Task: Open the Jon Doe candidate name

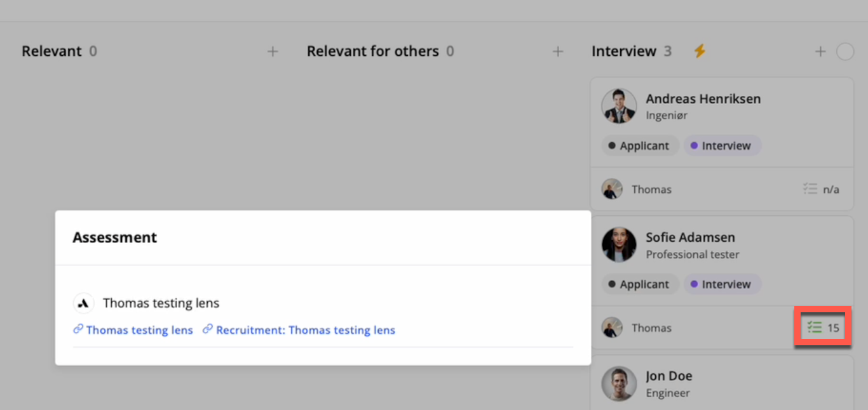Action: [x=669, y=376]
